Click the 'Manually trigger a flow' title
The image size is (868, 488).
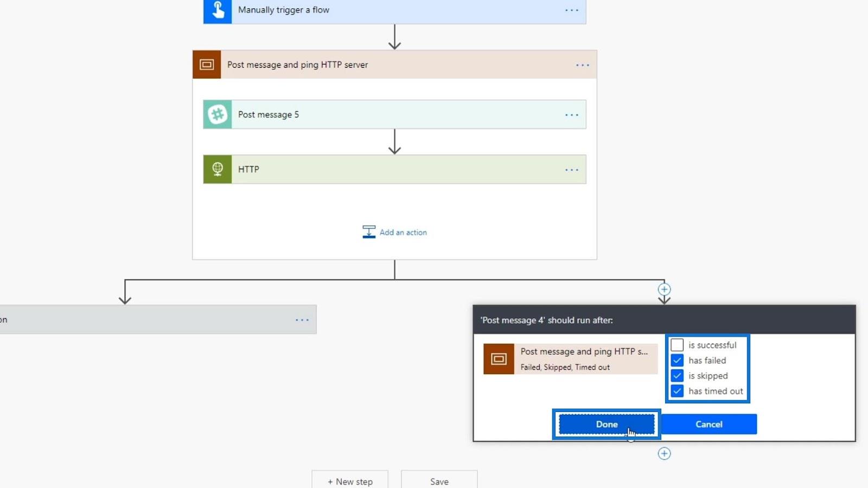tap(284, 10)
